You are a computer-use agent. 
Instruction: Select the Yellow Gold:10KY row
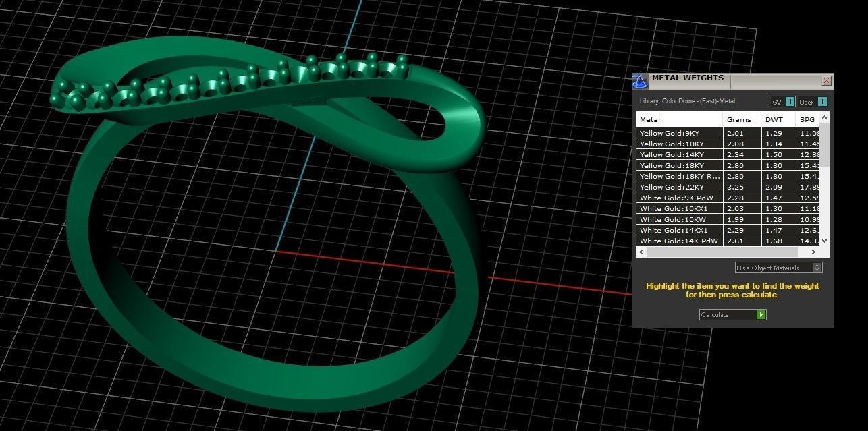[x=728, y=144]
